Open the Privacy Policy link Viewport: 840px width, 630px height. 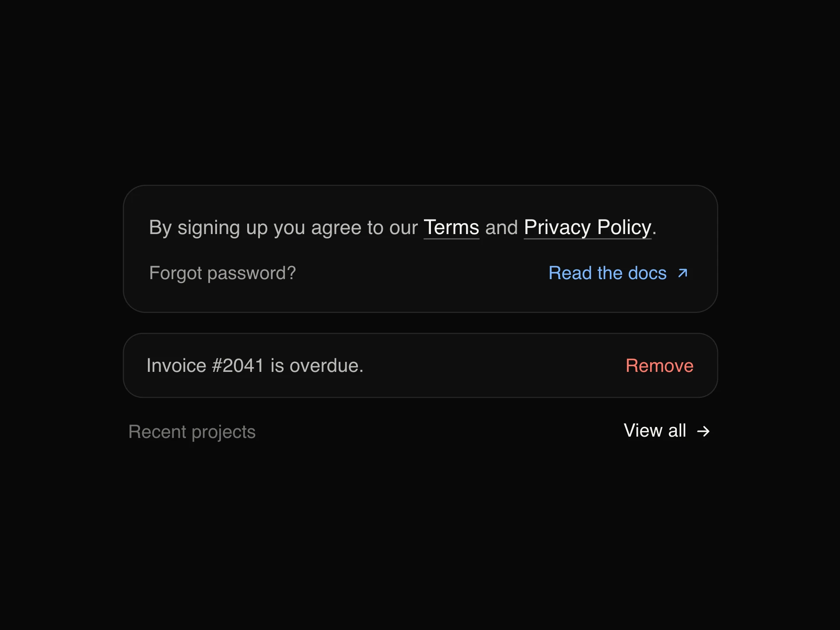point(588,227)
